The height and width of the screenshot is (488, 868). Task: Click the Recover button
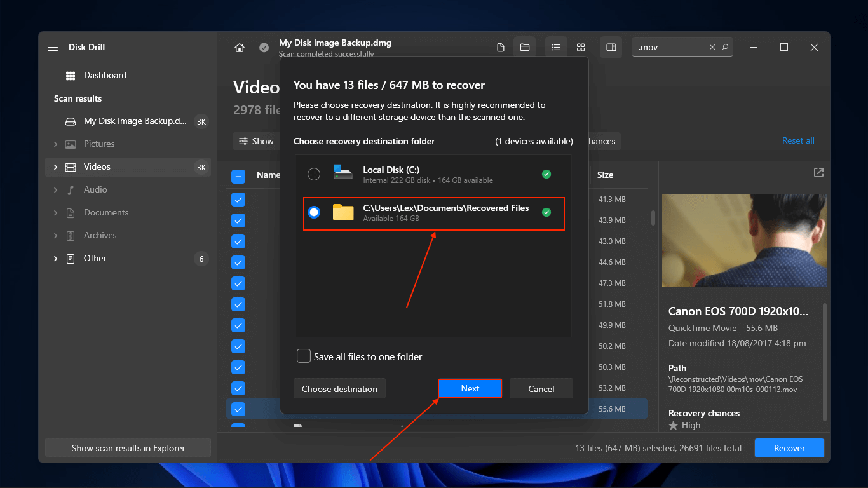(789, 448)
